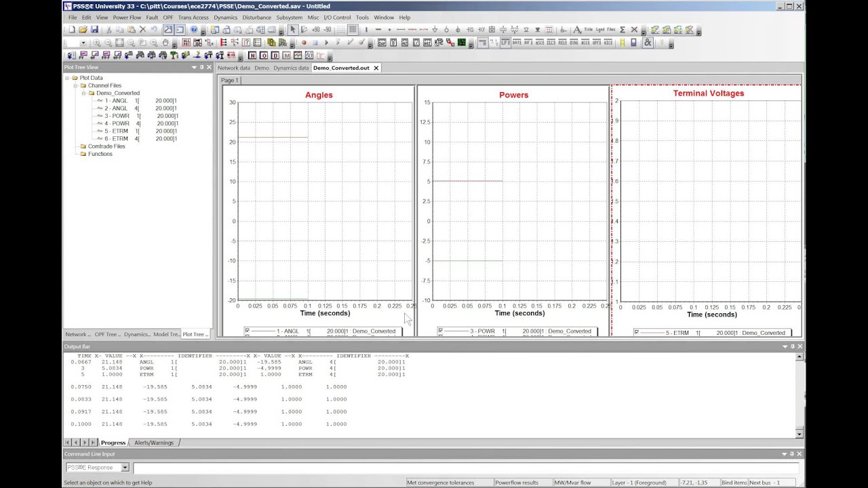Click the ampersand & toolbar icon
Image resolution: width=868 pixels, height=488 pixels.
[648, 43]
